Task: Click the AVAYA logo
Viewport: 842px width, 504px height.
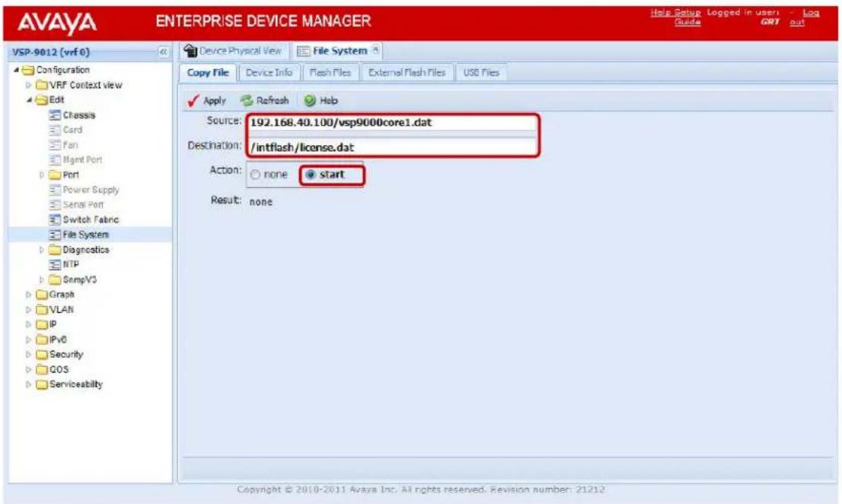Action: 57,23
